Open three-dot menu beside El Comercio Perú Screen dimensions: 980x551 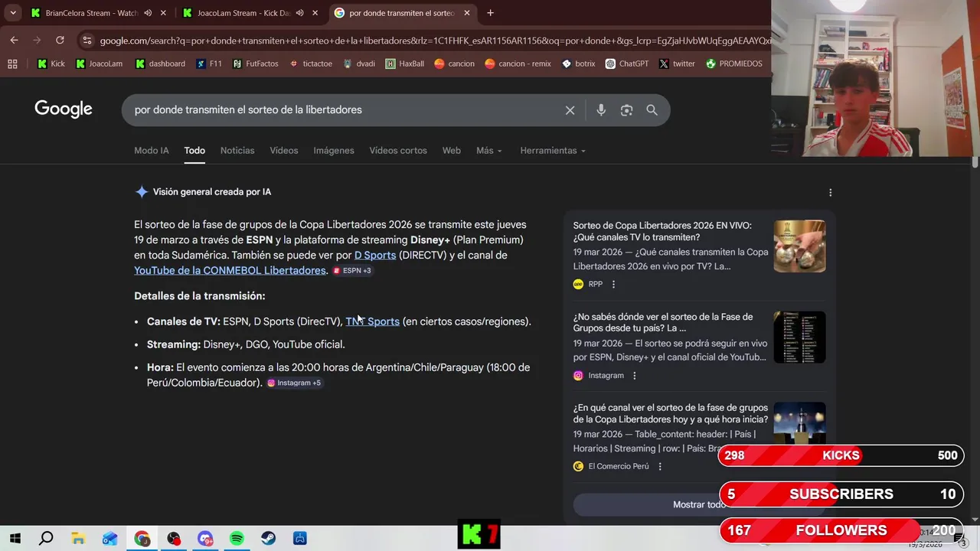[x=660, y=466]
